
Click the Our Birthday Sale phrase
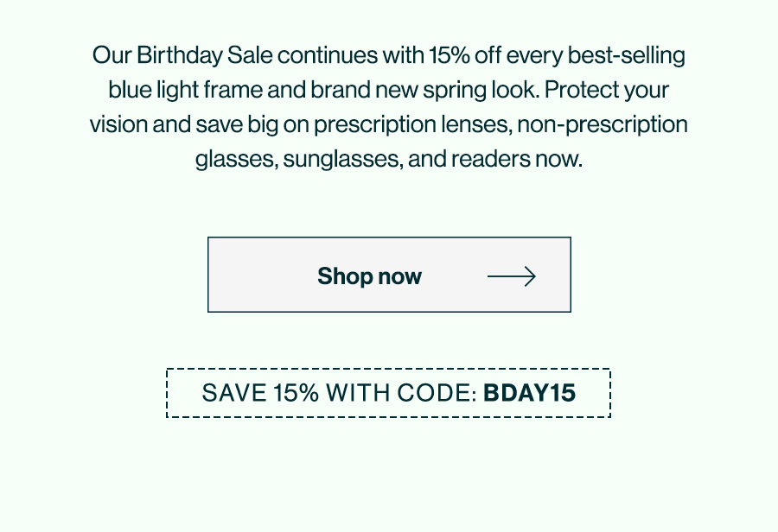point(182,55)
